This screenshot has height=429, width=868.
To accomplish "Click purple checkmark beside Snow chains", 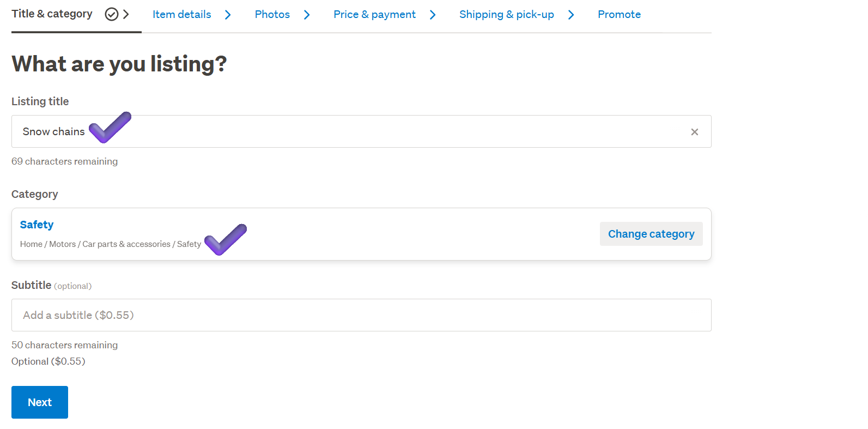I will [110, 128].
